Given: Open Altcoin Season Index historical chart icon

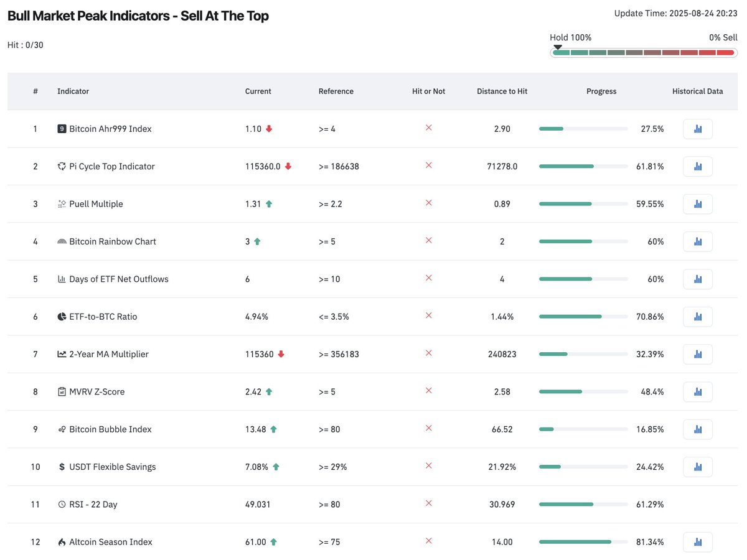Looking at the screenshot, I should (698, 542).
